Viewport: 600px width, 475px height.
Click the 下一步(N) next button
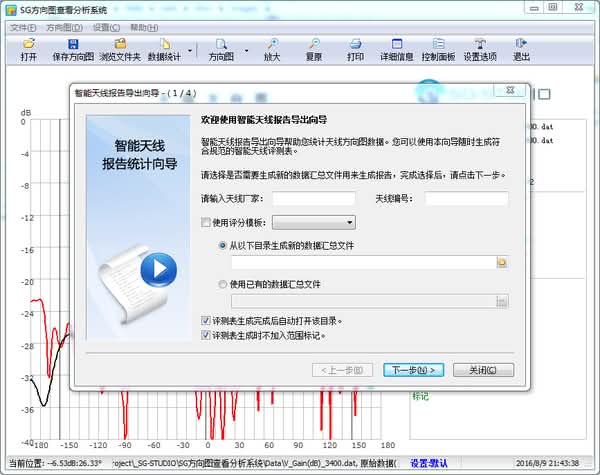(412, 369)
